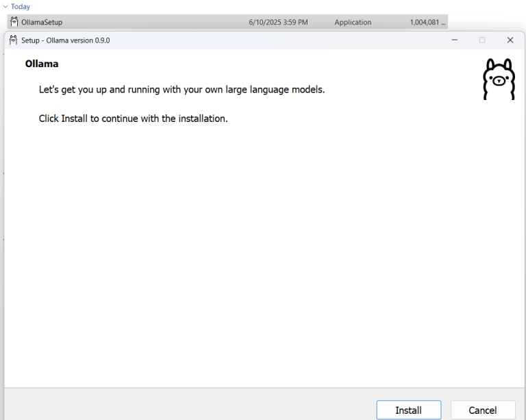Click the bold Ollama heading
The height and width of the screenshot is (420, 526).
click(x=42, y=64)
